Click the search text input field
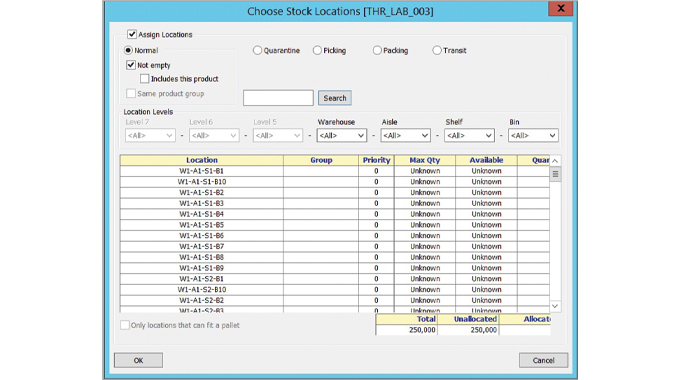Screen dimensions: 680x380 pyautogui.click(x=278, y=98)
